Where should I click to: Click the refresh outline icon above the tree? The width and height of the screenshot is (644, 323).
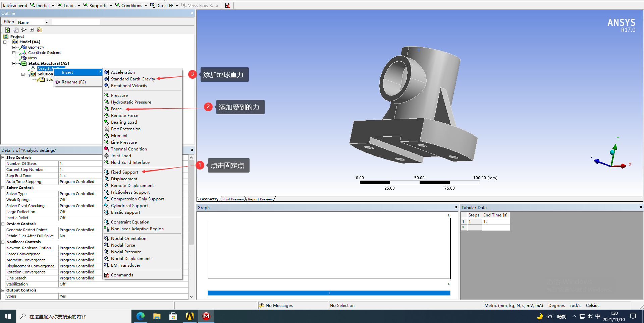8,30
